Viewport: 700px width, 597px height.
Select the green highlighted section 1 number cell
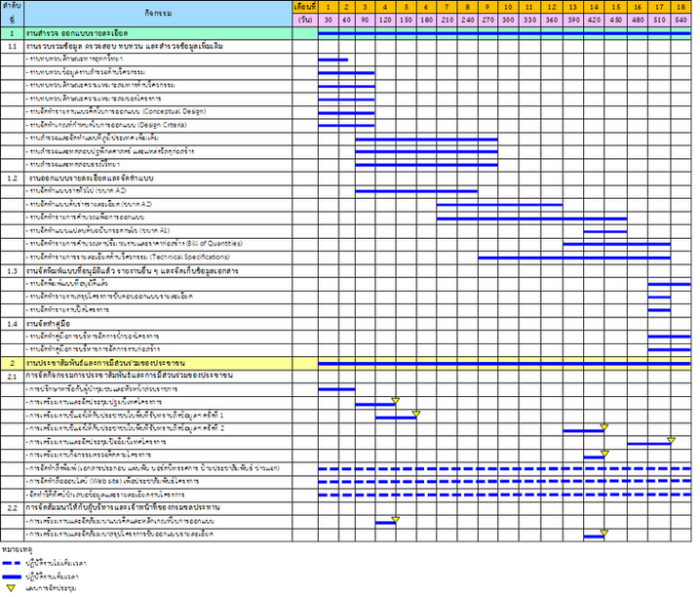[x=13, y=33]
